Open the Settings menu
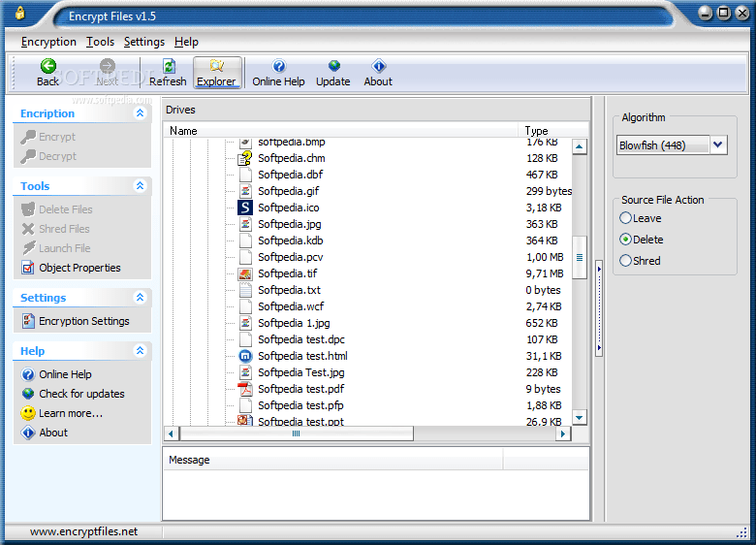 (x=144, y=42)
